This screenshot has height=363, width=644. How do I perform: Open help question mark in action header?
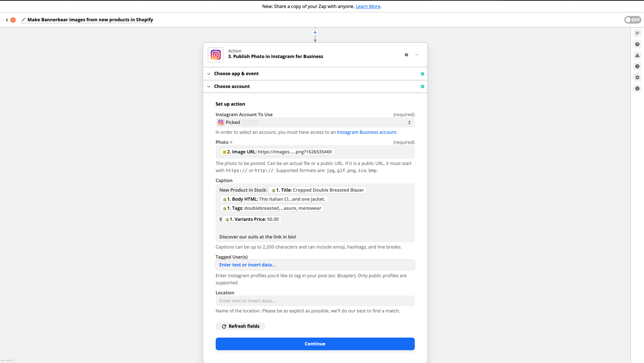click(406, 55)
